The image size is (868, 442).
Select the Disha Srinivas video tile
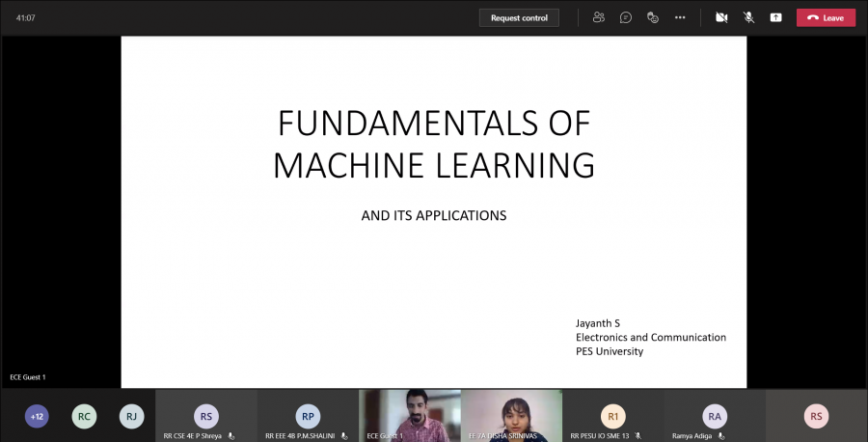[511, 414]
